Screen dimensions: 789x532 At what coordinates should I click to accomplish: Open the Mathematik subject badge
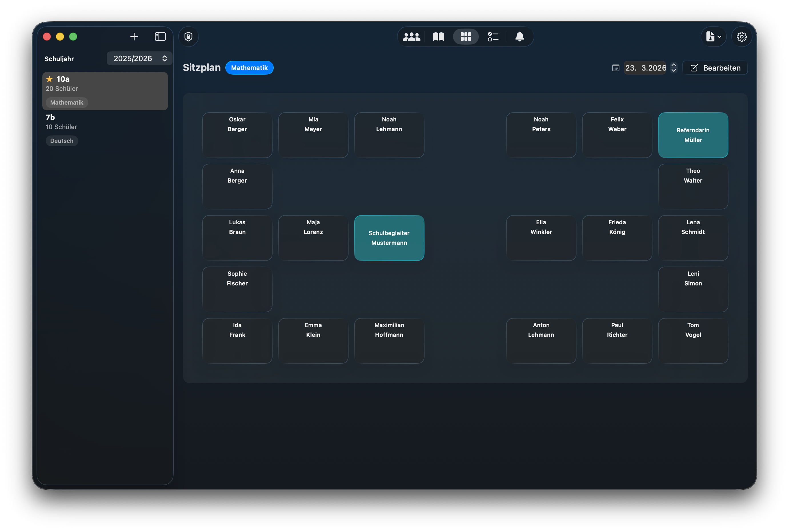click(249, 67)
